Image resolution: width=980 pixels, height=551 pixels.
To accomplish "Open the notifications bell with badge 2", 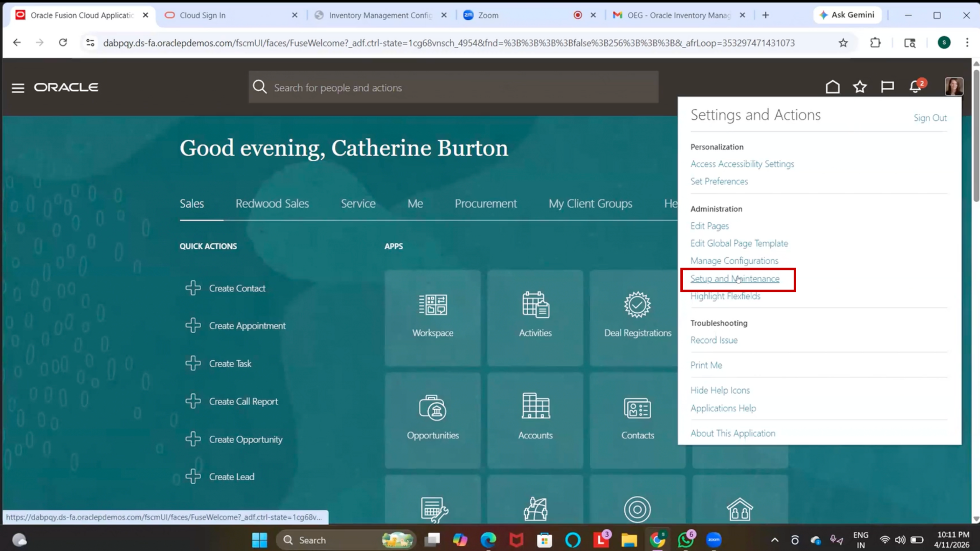I will 916,87.
